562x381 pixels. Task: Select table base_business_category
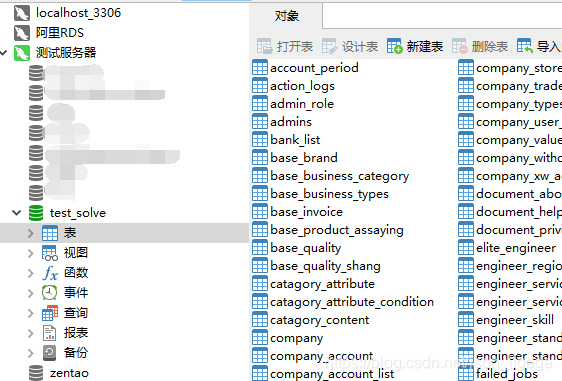pyautogui.click(x=339, y=176)
